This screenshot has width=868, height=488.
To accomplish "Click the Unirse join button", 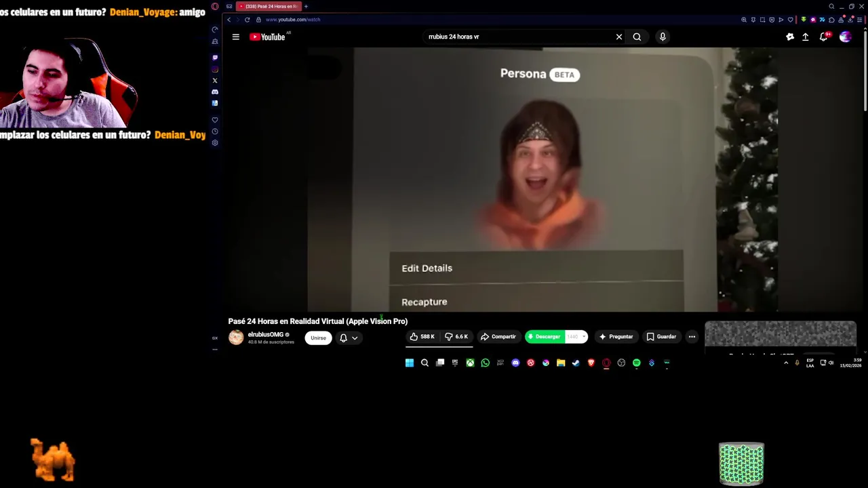I will point(318,338).
